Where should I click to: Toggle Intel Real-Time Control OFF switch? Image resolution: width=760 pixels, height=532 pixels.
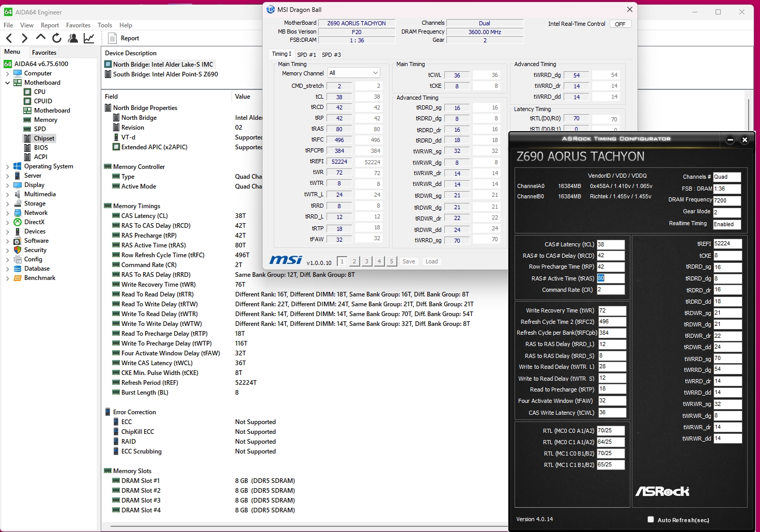click(x=620, y=24)
